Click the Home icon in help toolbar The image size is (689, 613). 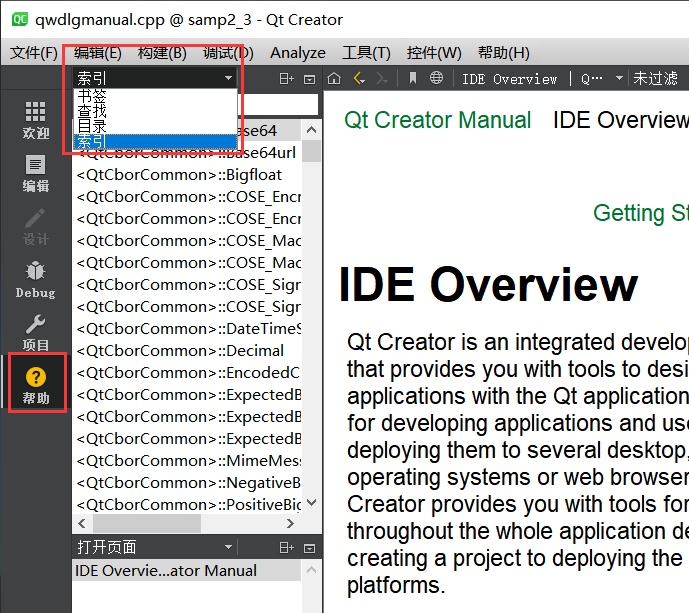click(x=334, y=79)
